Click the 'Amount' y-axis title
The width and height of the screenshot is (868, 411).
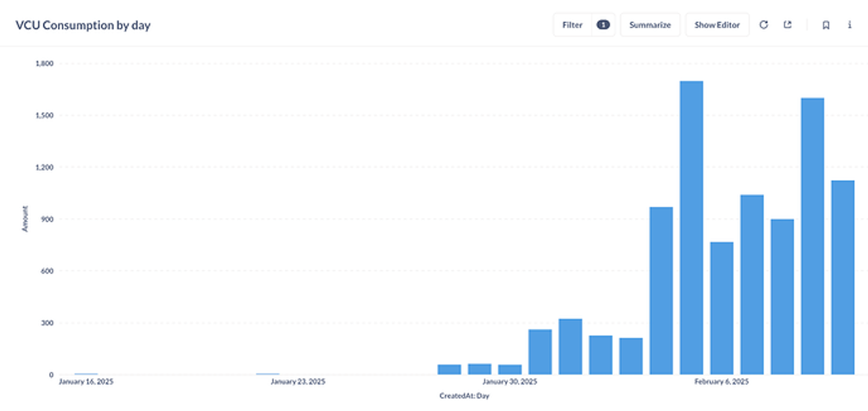pos(25,219)
